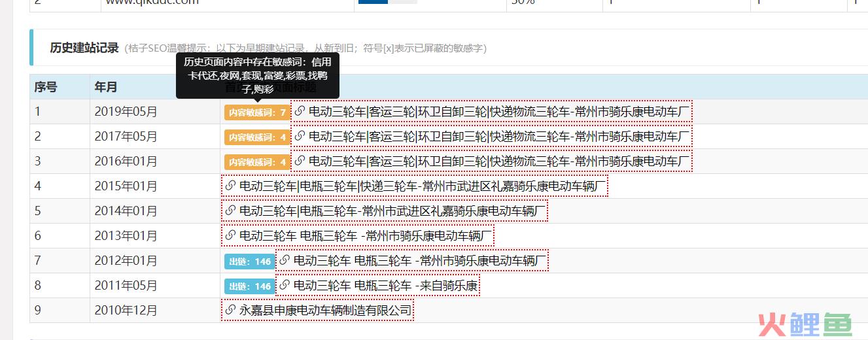Open 来自骑乐康 title link

click(386, 286)
